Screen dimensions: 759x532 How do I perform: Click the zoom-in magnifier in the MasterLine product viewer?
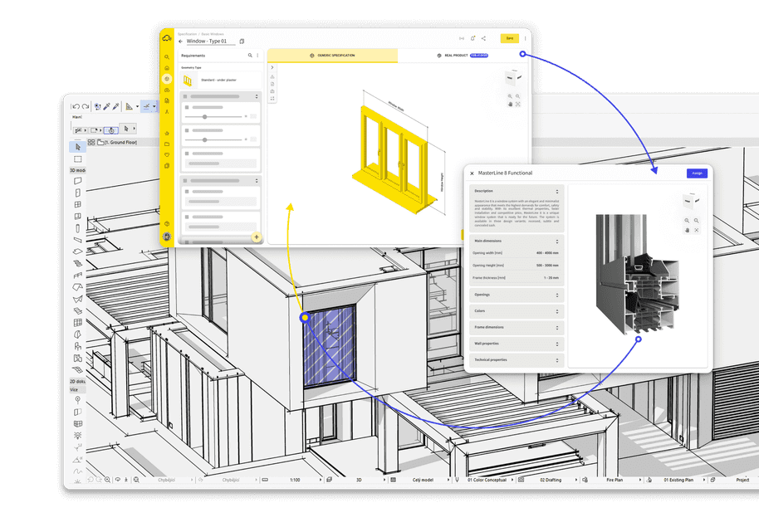tap(687, 221)
